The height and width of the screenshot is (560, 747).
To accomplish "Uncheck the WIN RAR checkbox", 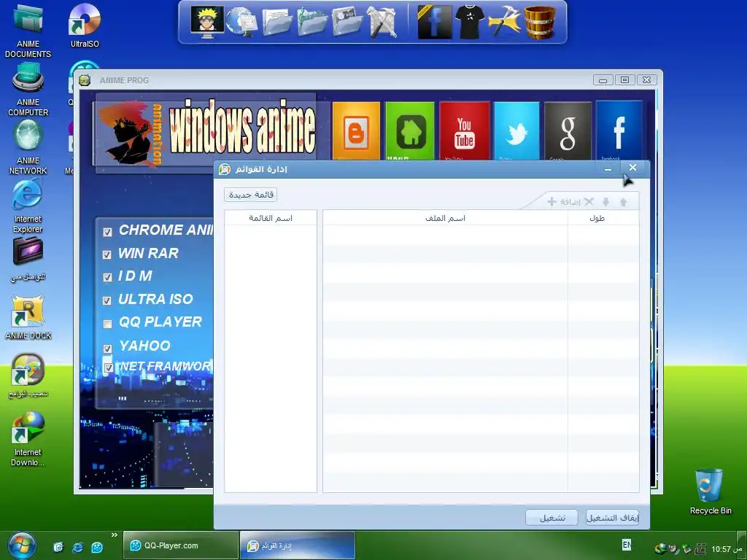I will pyautogui.click(x=107, y=254).
